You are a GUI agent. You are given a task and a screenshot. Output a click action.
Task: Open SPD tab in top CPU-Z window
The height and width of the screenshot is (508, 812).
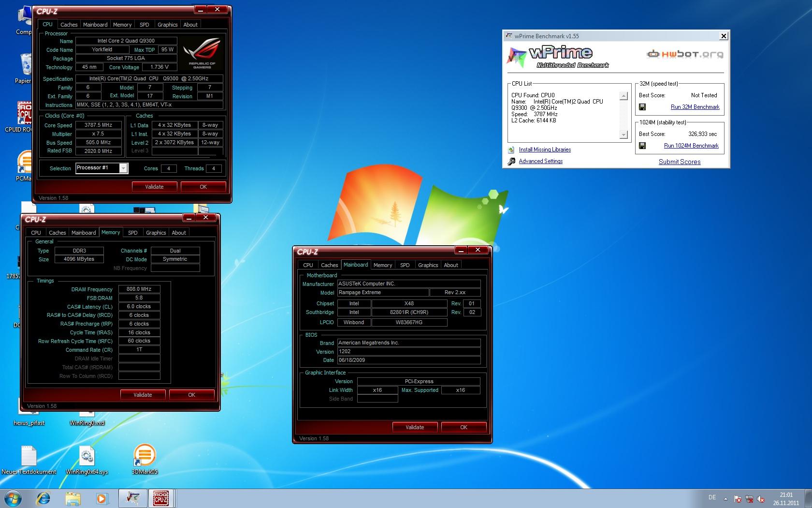[144, 25]
